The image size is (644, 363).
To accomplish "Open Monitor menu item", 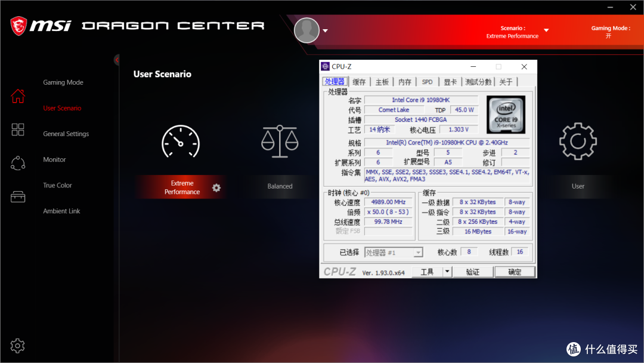I will point(55,159).
